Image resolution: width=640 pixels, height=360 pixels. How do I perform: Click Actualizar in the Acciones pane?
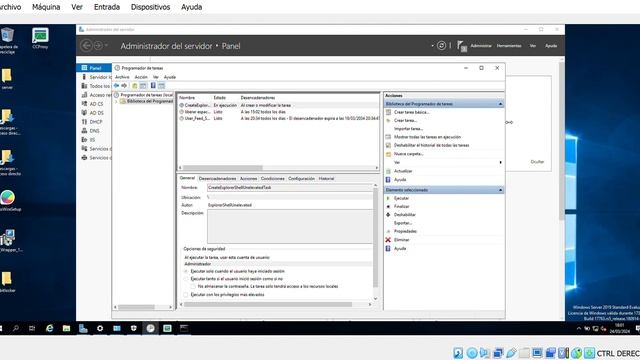[403, 171]
